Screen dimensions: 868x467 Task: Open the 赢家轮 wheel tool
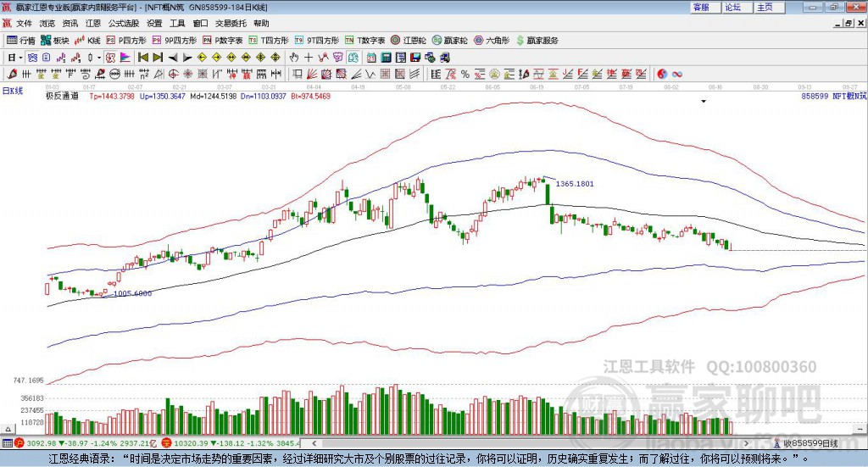tap(450, 41)
